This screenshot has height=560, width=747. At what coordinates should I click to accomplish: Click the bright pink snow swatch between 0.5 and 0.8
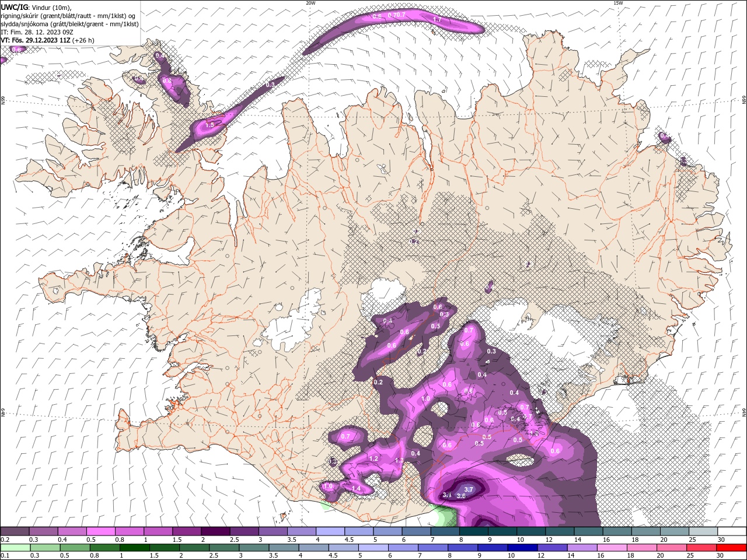click(101, 531)
